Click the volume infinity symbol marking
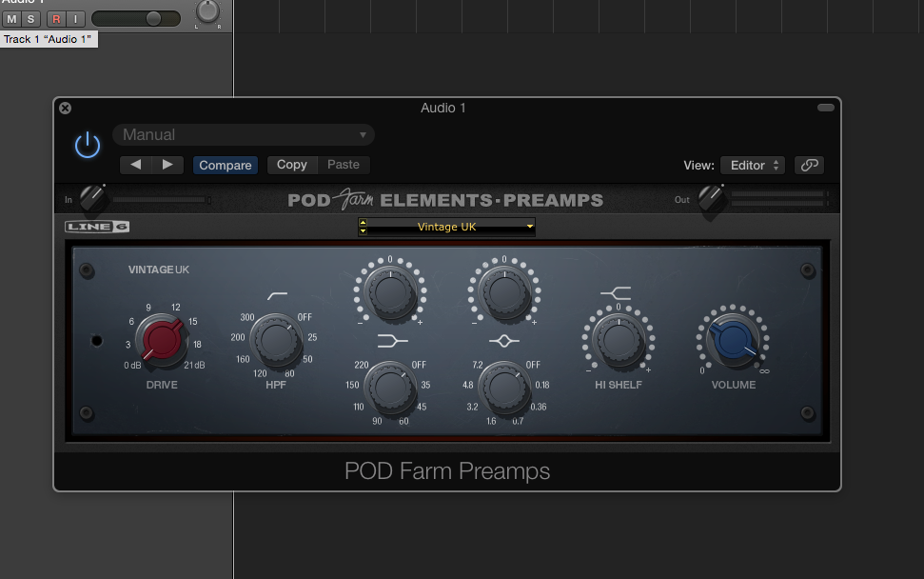Image resolution: width=924 pixels, height=579 pixels. (x=764, y=370)
